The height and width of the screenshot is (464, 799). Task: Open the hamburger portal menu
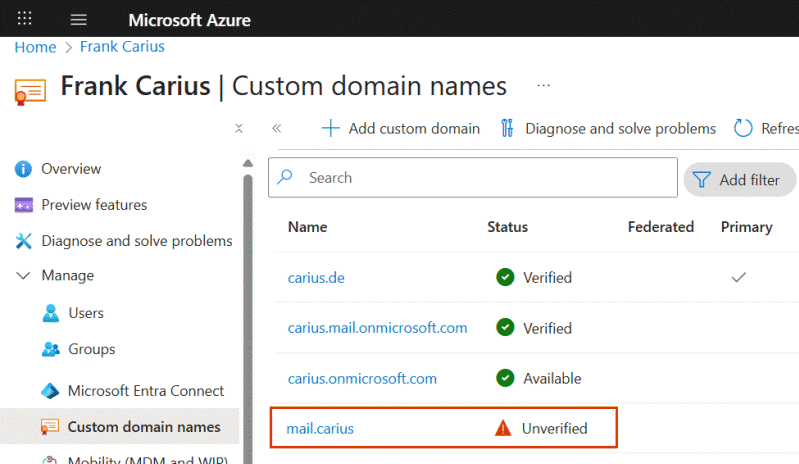78,20
